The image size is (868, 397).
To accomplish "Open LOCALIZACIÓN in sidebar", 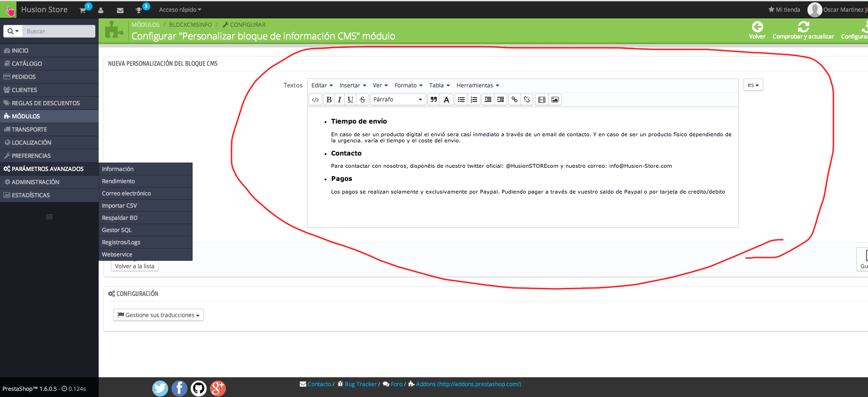I will [x=49, y=142].
